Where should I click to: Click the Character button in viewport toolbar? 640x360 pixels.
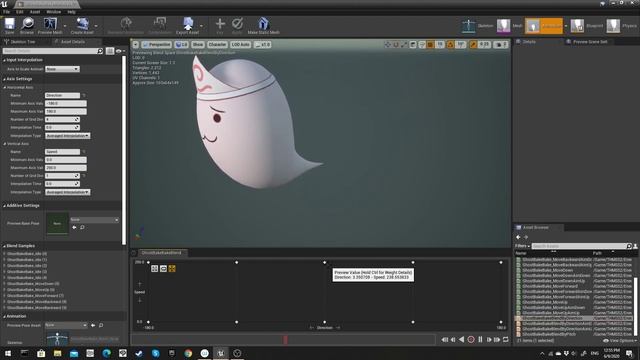[x=217, y=44]
